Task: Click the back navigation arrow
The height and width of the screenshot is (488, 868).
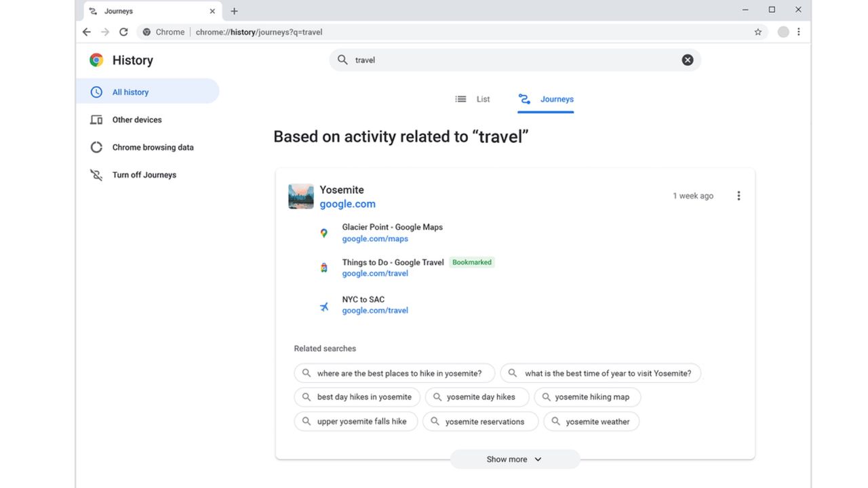Action: tap(87, 32)
